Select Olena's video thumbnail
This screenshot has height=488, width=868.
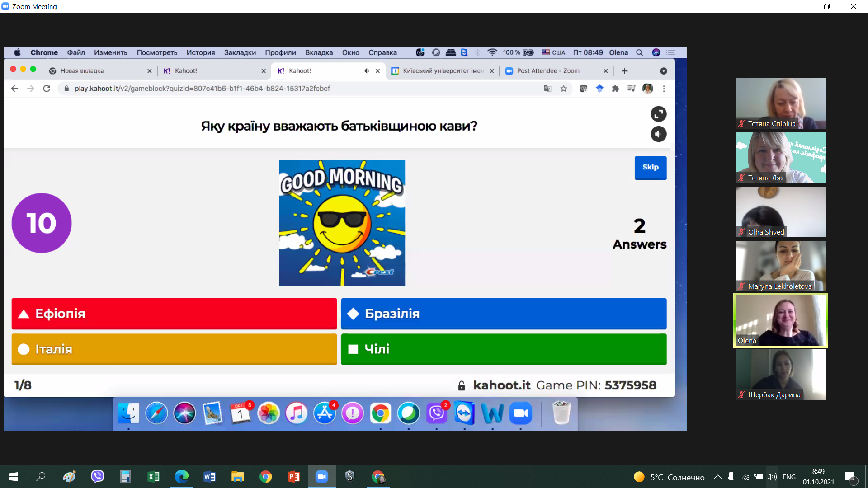coord(780,320)
